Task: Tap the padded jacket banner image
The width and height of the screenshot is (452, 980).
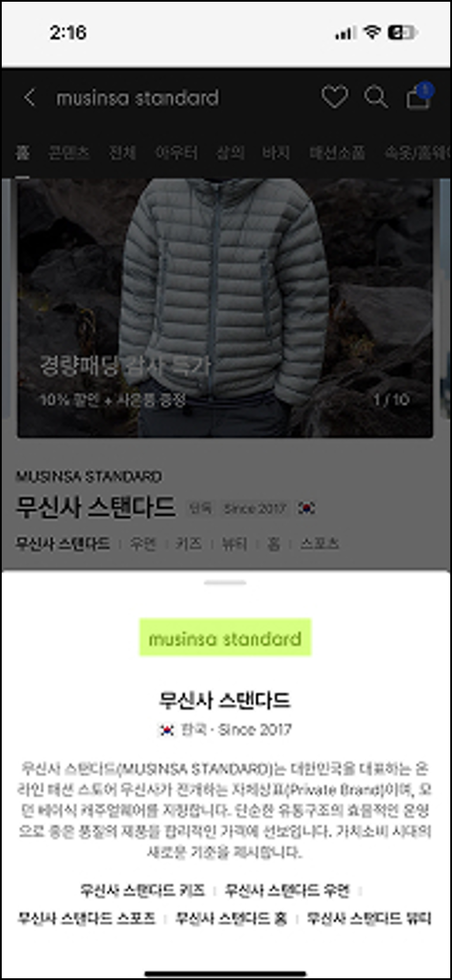Action: coord(225,308)
